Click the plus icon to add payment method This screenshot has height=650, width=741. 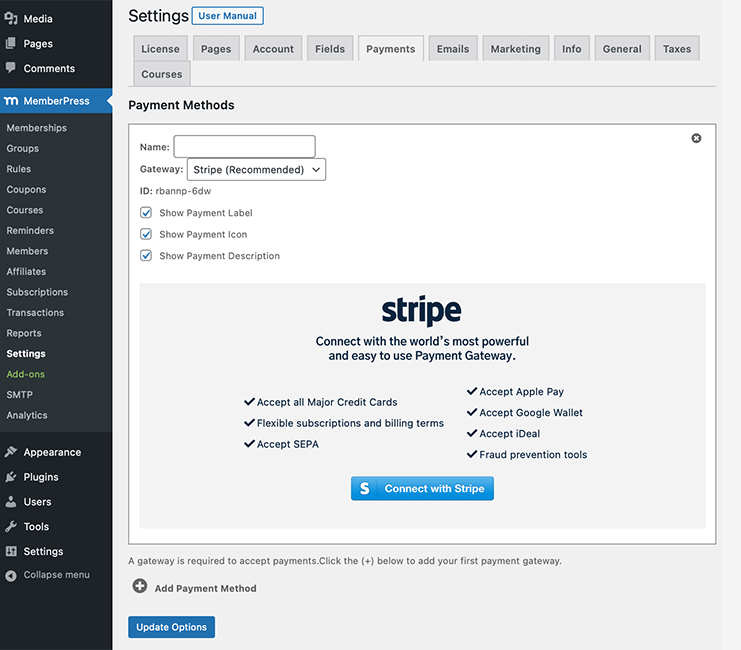pos(140,587)
